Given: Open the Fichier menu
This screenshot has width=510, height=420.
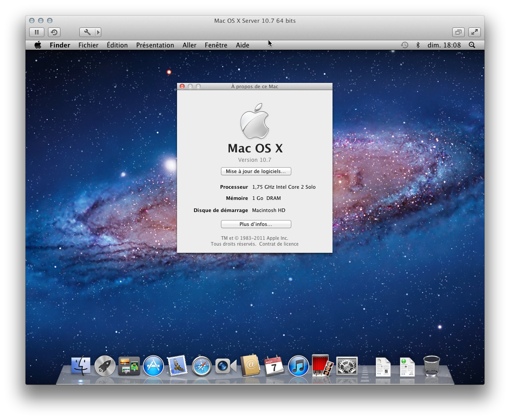Looking at the screenshot, I should click(88, 45).
